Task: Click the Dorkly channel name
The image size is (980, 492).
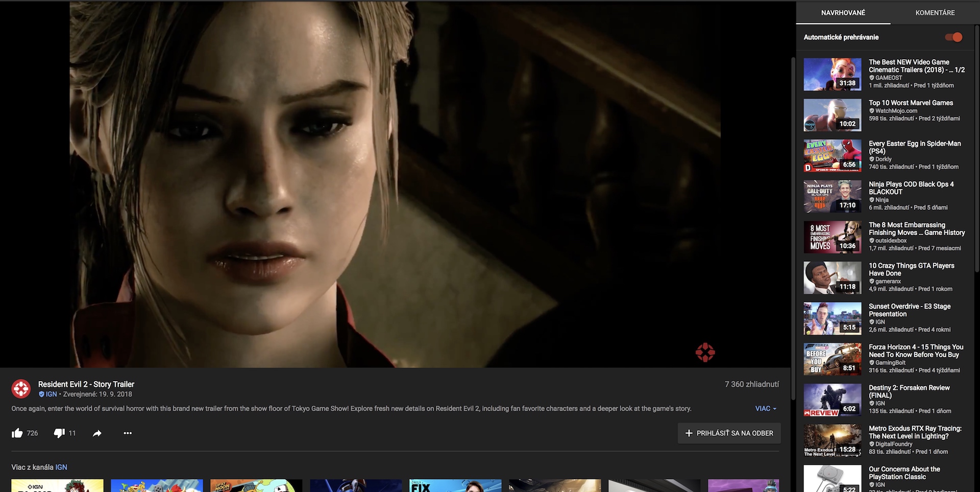Action: [x=884, y=159]
